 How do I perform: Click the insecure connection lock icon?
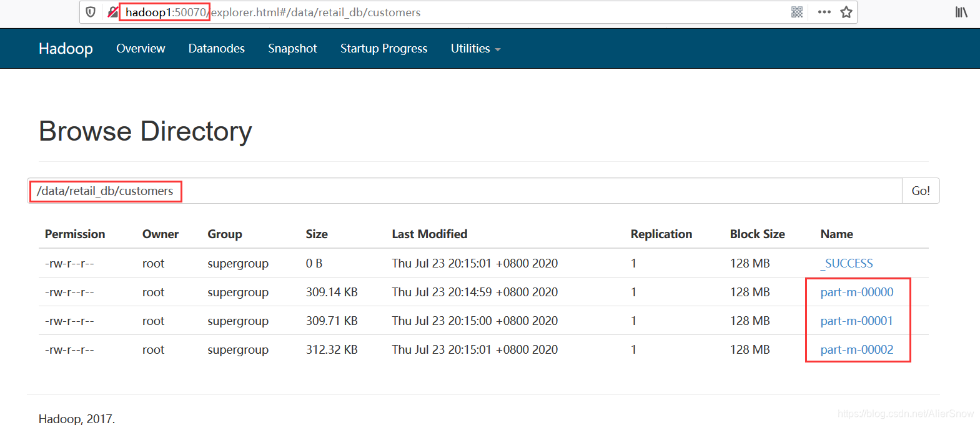112,12
